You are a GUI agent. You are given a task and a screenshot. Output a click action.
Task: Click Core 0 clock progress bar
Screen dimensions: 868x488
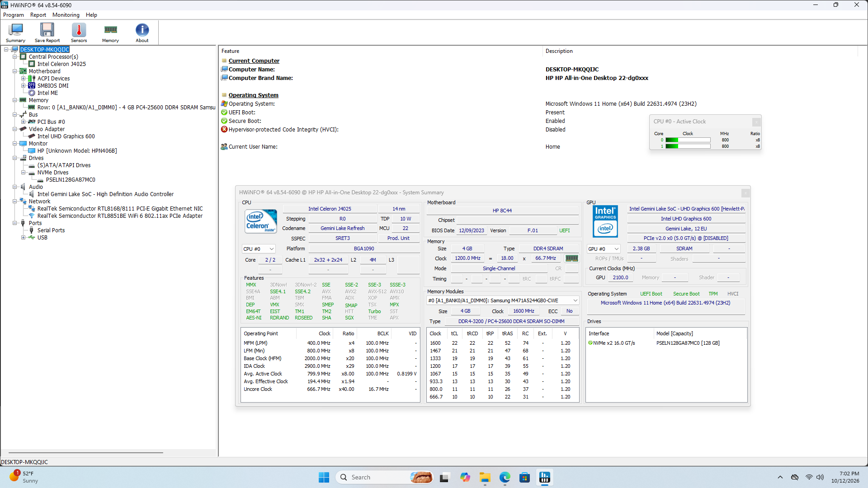(x=688, y=140)
